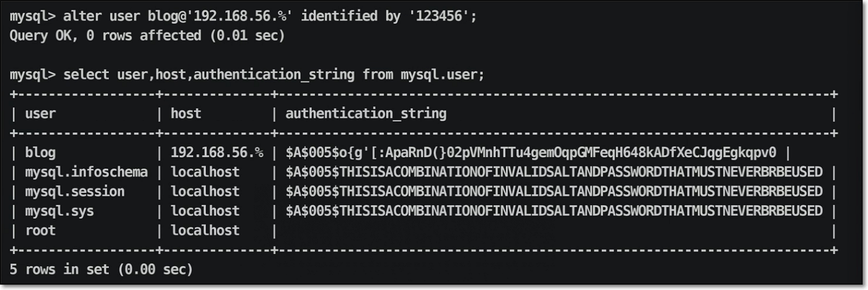Click the alter user command line
The width and height of the screenshot is (868, 290).
point(243,17)
